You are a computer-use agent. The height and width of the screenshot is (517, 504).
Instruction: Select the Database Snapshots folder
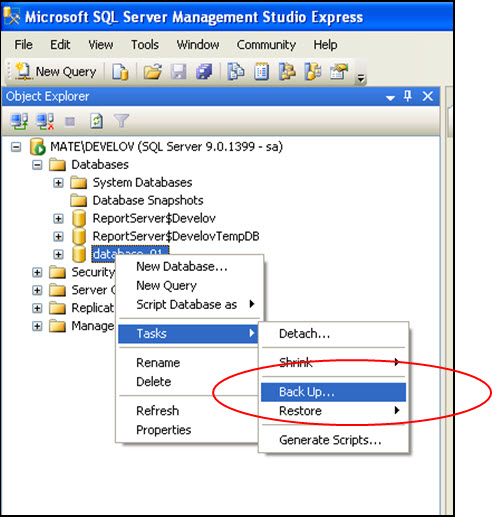pos(148,200)
